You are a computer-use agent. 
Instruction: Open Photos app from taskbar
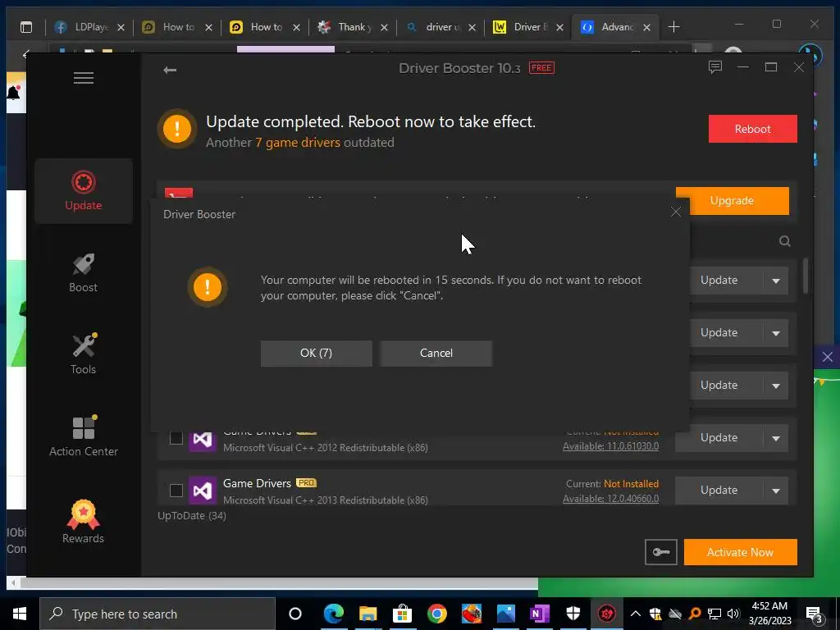pos(505,614)
